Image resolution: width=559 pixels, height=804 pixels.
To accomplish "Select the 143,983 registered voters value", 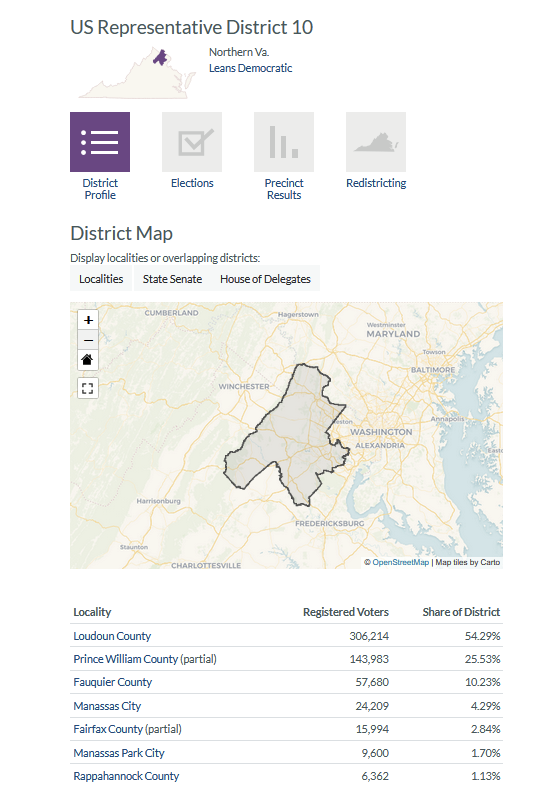I will pos(369,659).
